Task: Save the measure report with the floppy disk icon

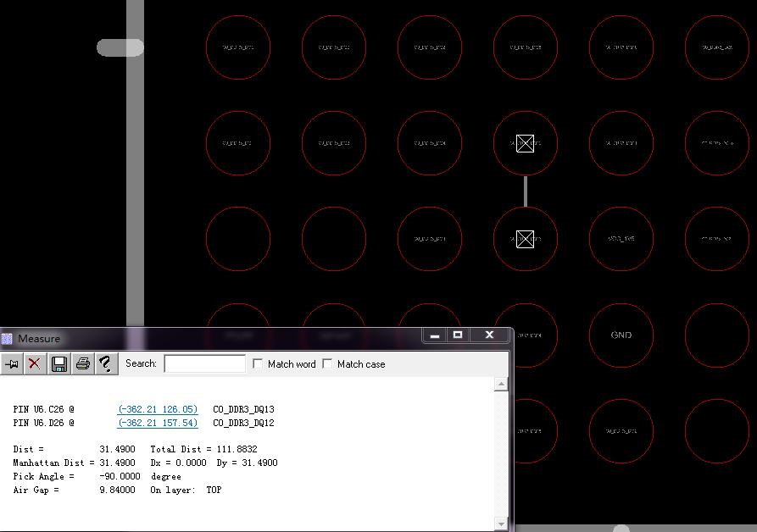Action: (x=58, y=363)
